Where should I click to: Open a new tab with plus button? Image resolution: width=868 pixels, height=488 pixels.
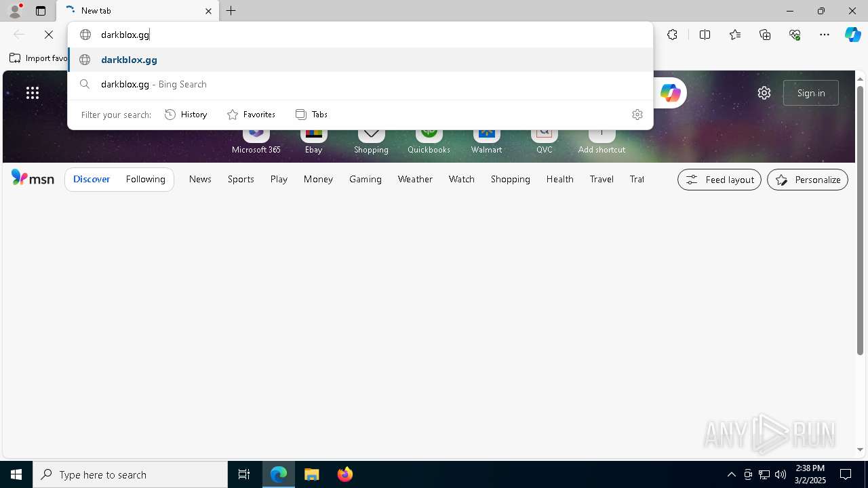pos(231,11)
